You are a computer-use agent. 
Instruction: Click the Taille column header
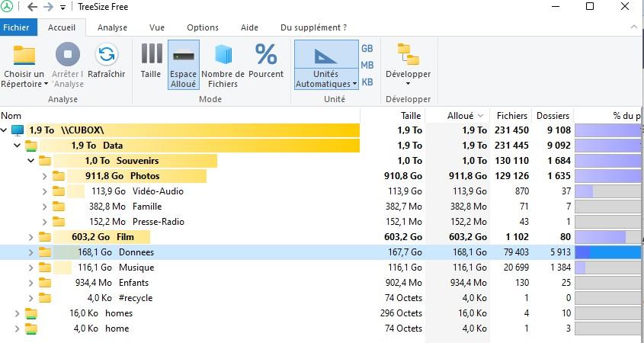pyautogui.click(x=411, y=116)
